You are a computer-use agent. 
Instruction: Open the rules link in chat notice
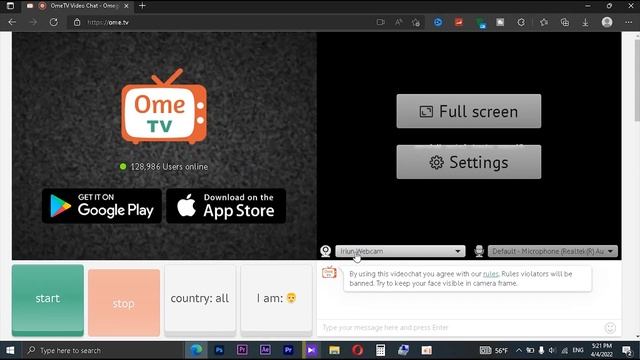pyautogui.click(x=491, y=274)
